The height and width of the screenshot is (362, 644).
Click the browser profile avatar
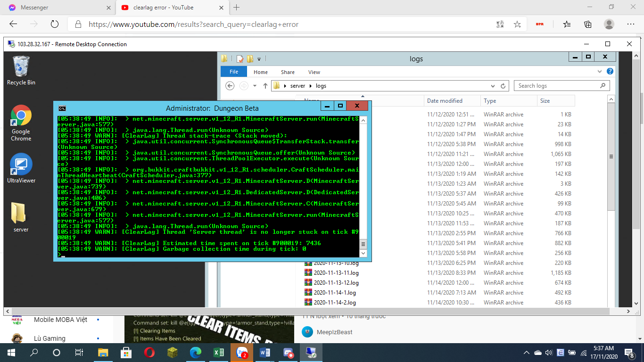(x=609, y=24)
